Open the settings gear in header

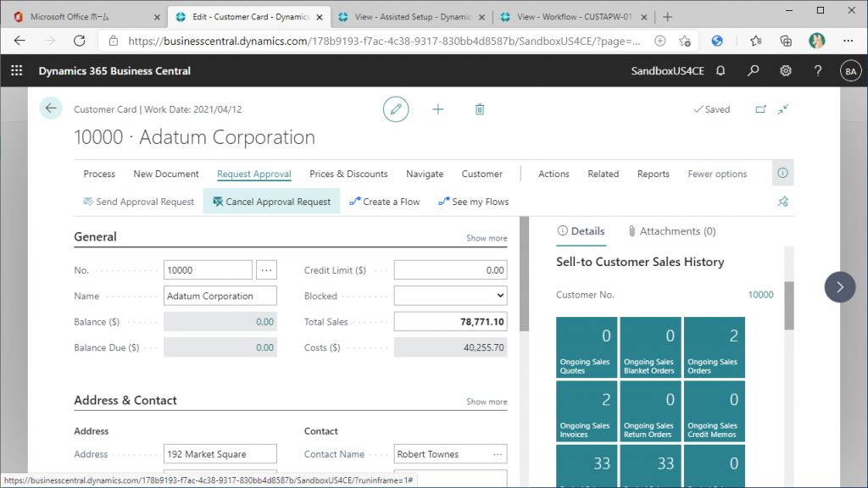click(x=786, y=71)
